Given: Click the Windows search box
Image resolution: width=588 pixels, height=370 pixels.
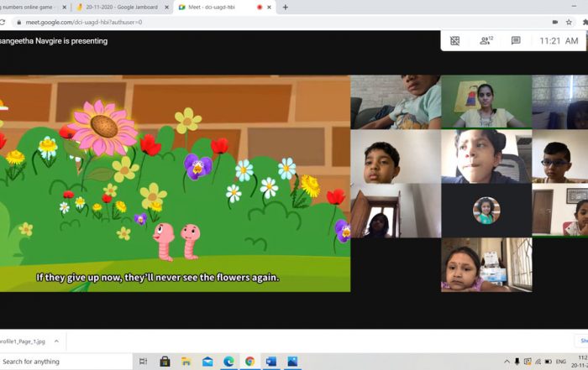Looking at the screenshot, I should [66, 362].
